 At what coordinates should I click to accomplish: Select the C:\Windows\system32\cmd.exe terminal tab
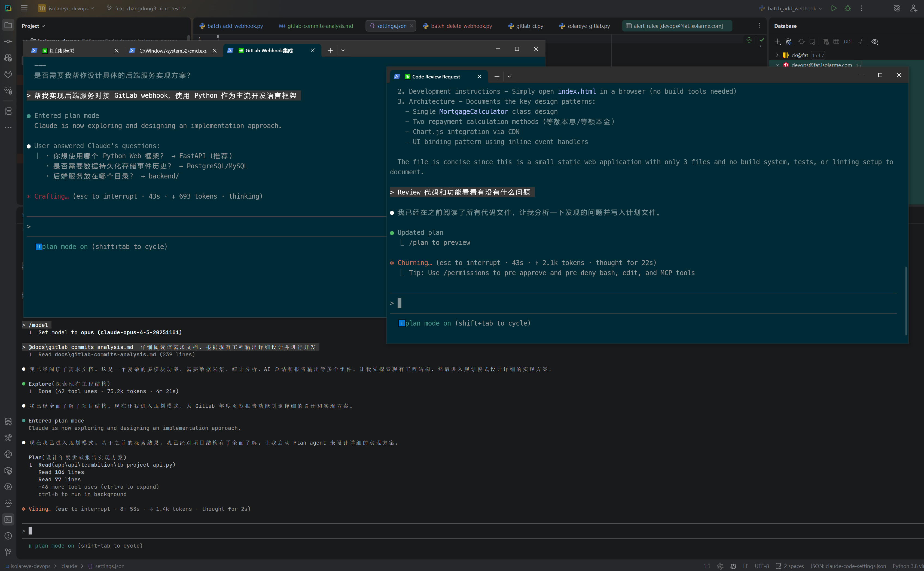coord(172,51)
